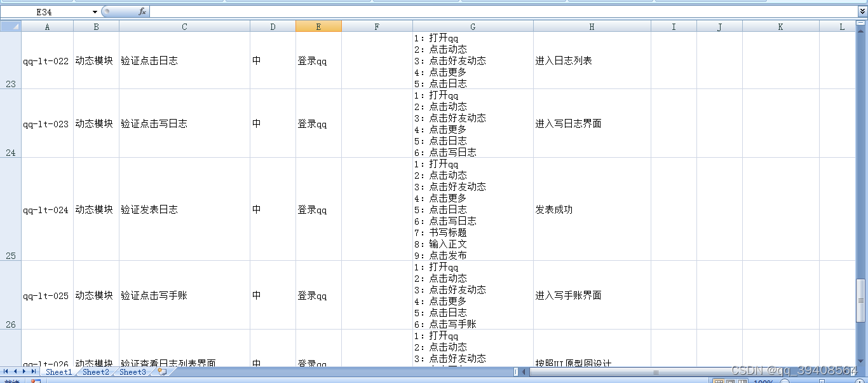Select column D header
The width and height of the screenshot is (868, 383).
tap(273, 27)
